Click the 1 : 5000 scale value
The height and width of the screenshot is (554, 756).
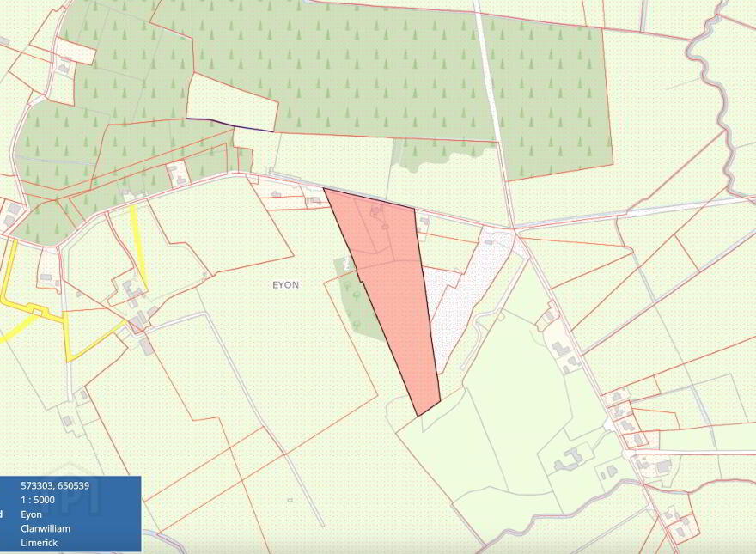[38, 500]
